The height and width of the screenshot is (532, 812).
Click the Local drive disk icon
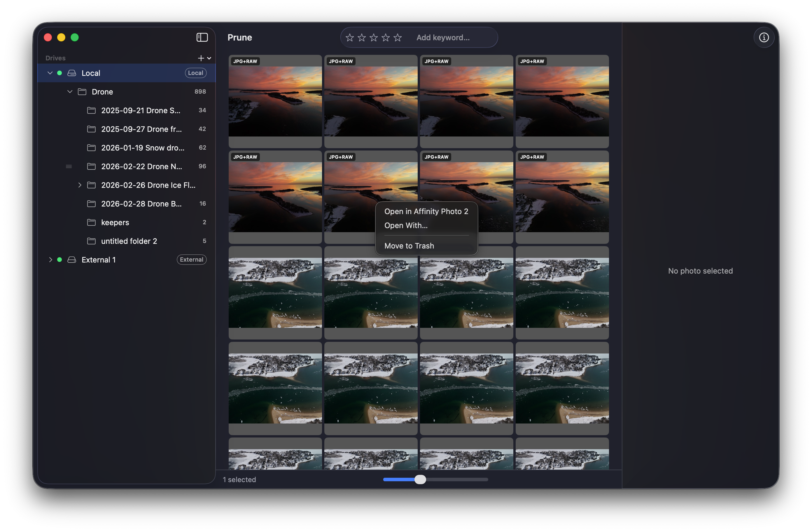tap(72, 73)
